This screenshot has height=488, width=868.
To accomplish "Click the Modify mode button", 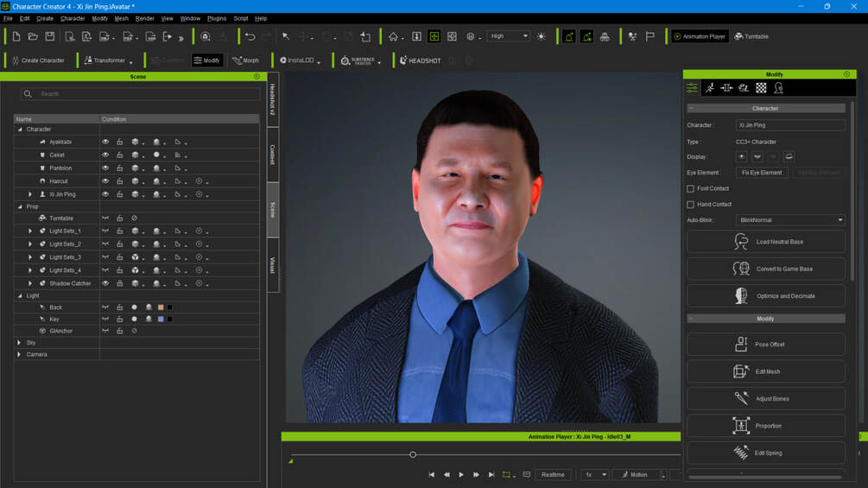I will [207, 60].
